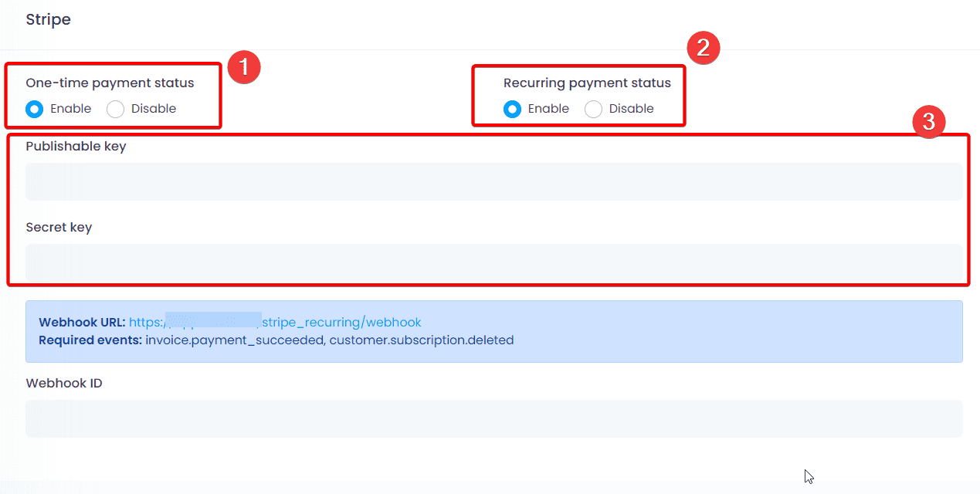980x494 pixels.
Task: Click into the Webhook ID field
Action: (x=493, y=418)
